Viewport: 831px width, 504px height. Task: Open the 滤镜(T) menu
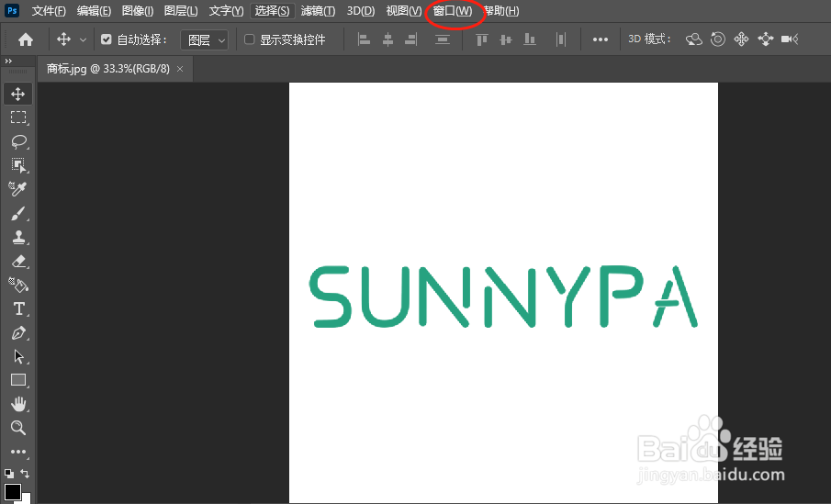click(x=318, y=11)
